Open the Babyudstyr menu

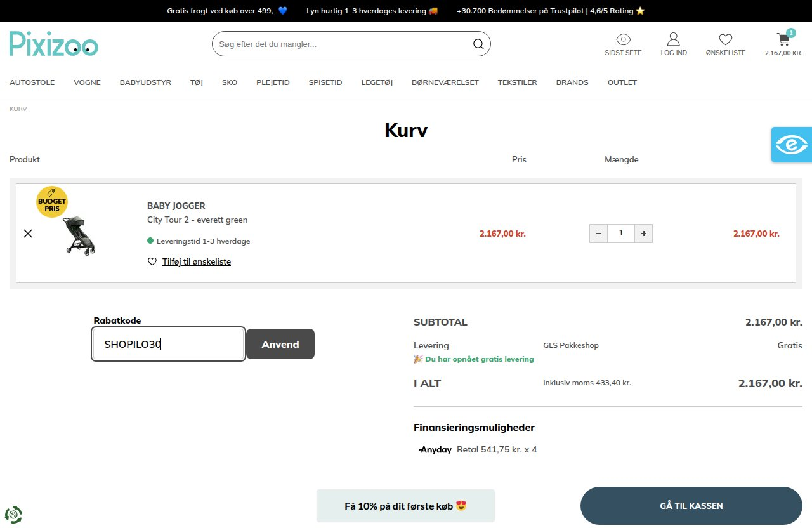pos(145,82)
